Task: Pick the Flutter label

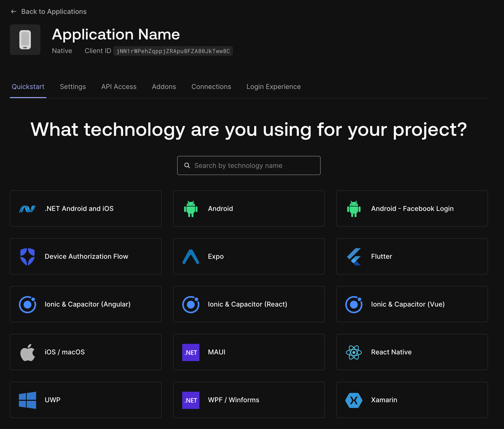Action: [x=381, y=257]
